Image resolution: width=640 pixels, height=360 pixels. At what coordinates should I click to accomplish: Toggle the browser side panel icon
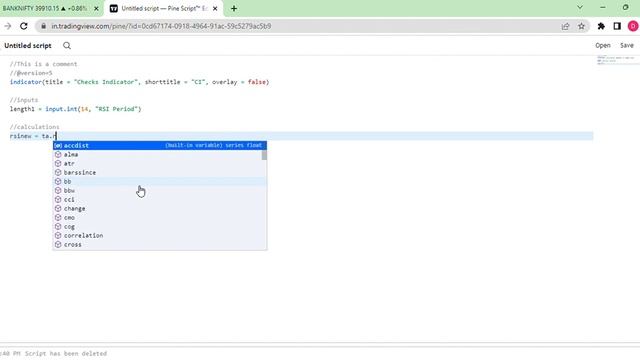point(617,26)
